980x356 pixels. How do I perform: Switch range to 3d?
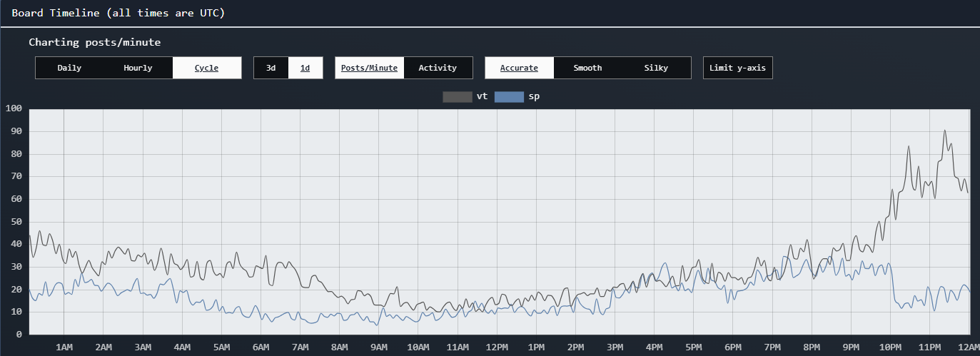[x=271, y=68]
